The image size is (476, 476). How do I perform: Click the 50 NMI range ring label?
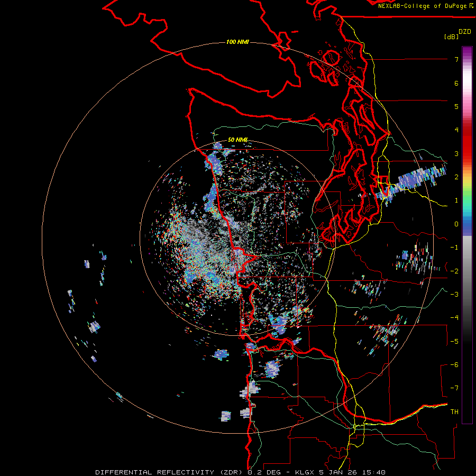237,140
